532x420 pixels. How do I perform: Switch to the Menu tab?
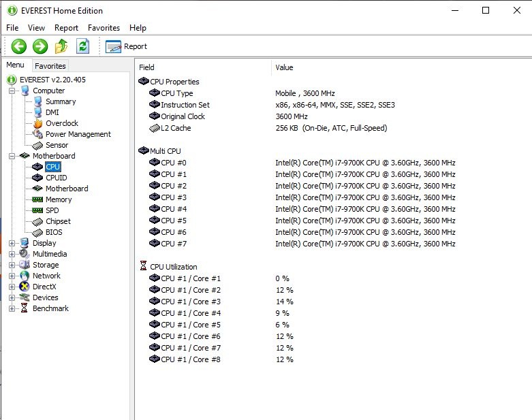[x=15, y=65]
